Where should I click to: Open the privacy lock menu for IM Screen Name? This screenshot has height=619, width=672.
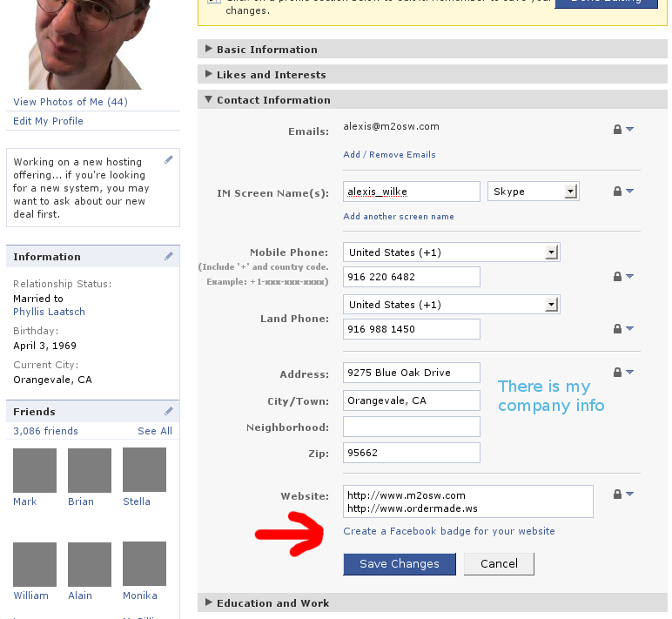click(623, 191)
